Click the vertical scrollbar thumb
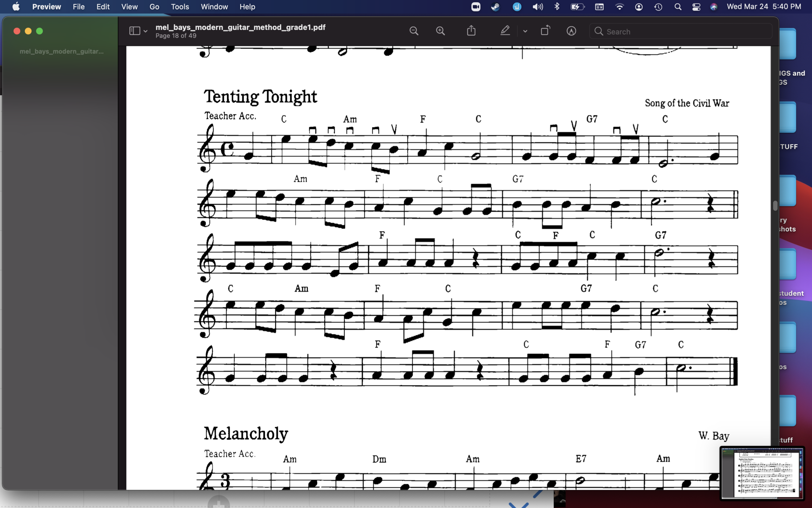 pyautogui.click(x=775, y=205)
